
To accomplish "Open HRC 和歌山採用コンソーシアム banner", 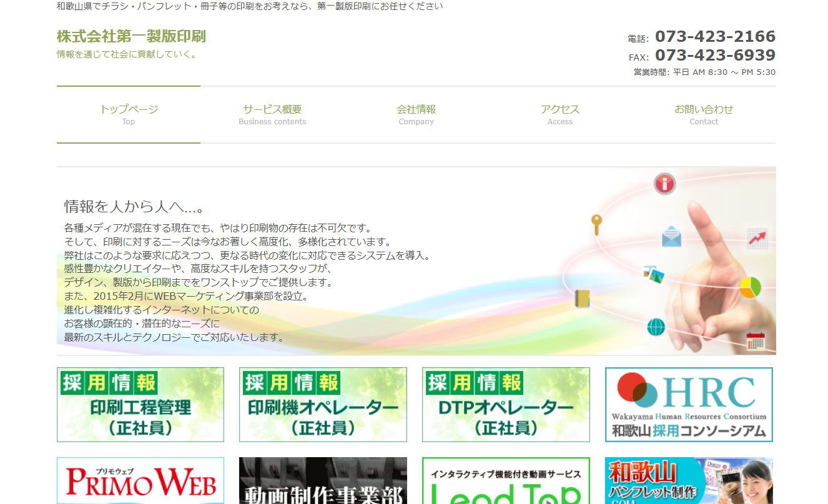I will coord(689,405).
